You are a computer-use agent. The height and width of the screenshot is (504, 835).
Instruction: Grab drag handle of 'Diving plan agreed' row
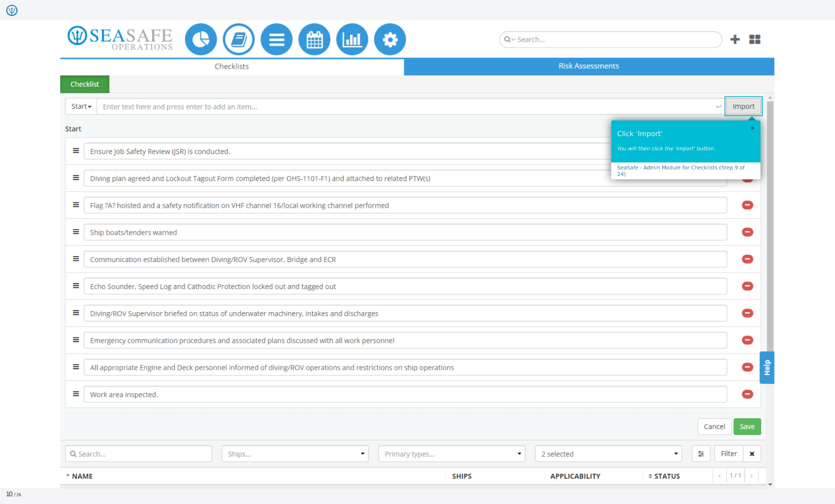(76, 178)
